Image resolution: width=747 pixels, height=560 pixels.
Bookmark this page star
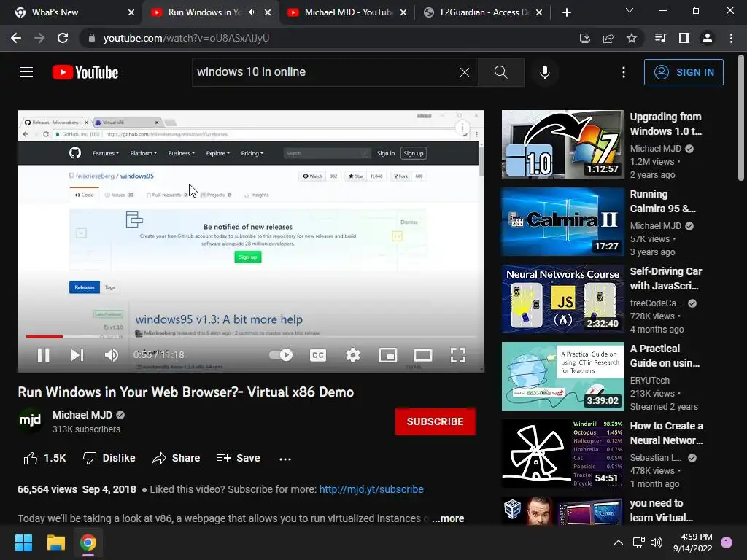pos(632,38)
